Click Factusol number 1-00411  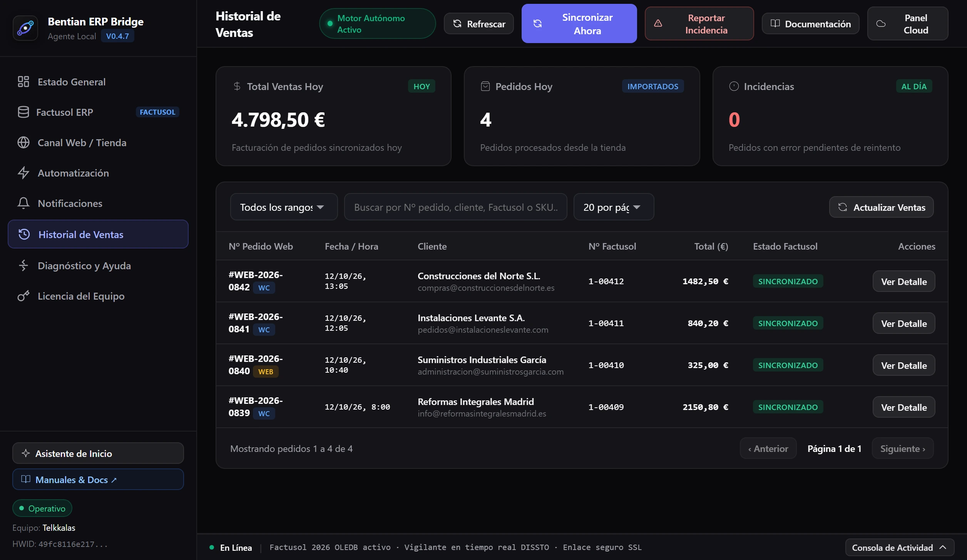[606, 323]
